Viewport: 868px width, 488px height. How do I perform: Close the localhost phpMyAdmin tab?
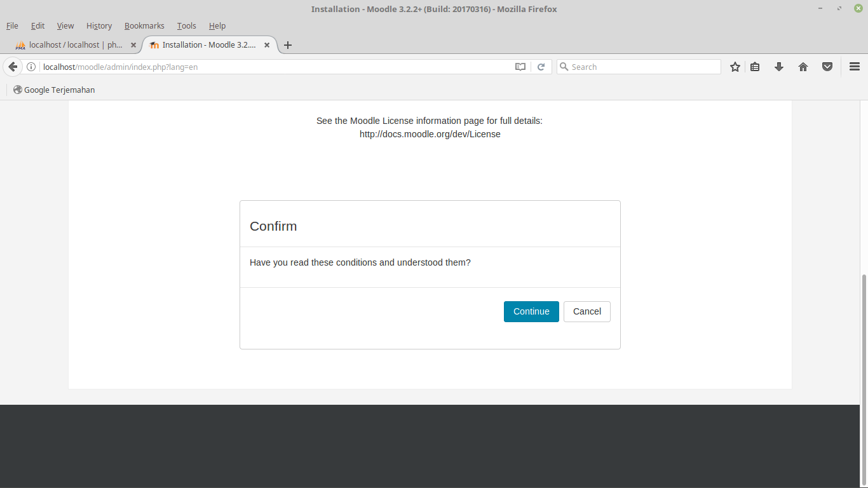coord(133,45)
